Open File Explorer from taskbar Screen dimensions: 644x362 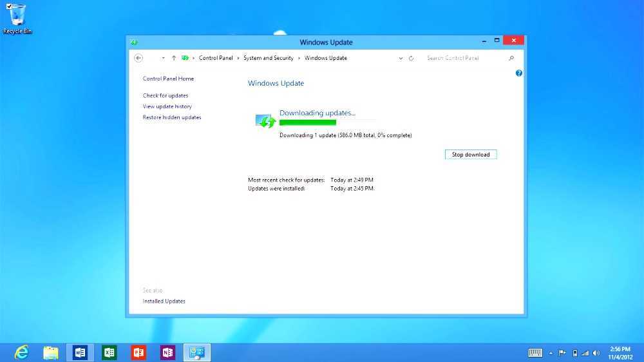tap(50, 352)
